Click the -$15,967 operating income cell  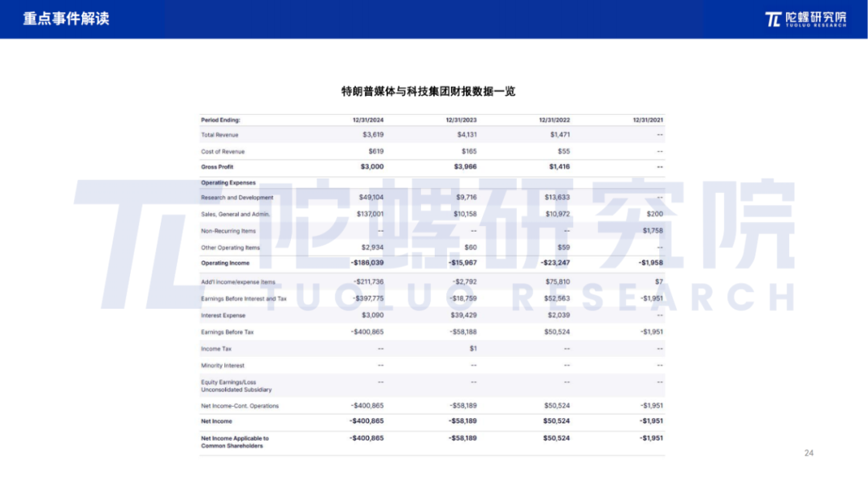click(x=462, y=263)
